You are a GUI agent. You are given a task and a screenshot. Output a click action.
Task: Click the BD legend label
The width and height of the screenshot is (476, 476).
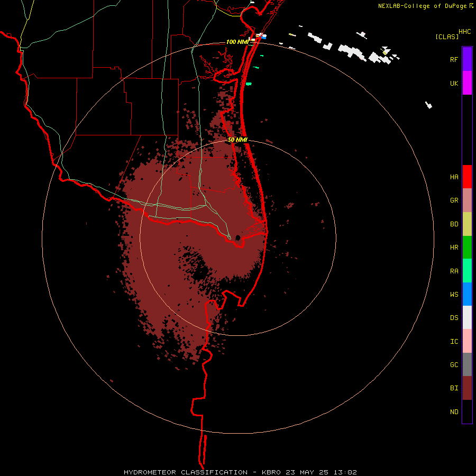pyautogui.click(x=454, y=224)
